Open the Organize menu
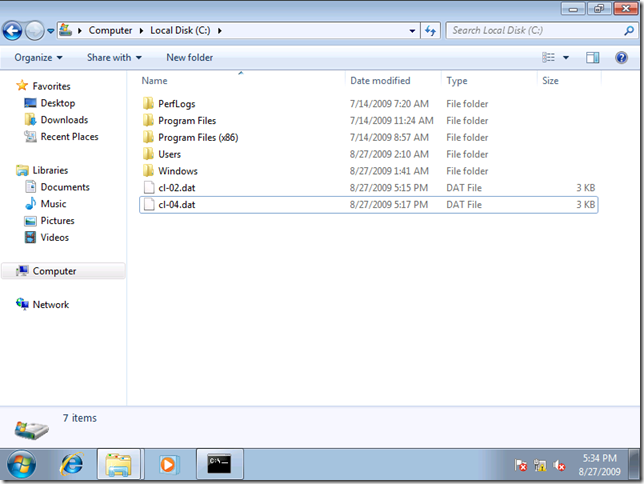The height and width of the screenshot is (484, 644). [38, 58]
